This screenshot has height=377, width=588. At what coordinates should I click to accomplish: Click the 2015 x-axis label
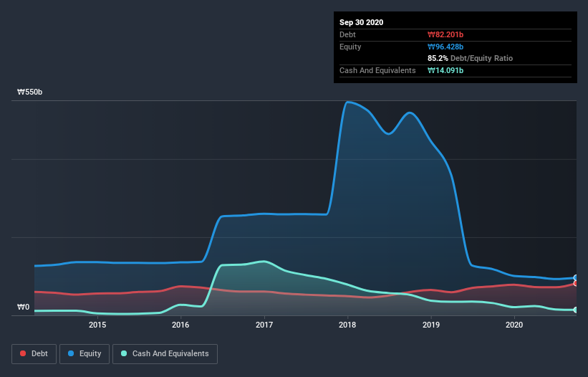(97, 325)
